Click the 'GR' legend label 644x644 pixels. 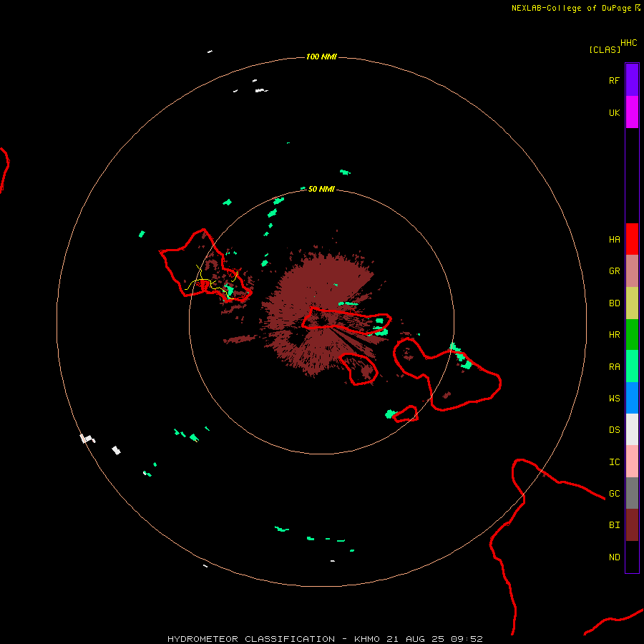pyautogui.click(x=614, y=271)
